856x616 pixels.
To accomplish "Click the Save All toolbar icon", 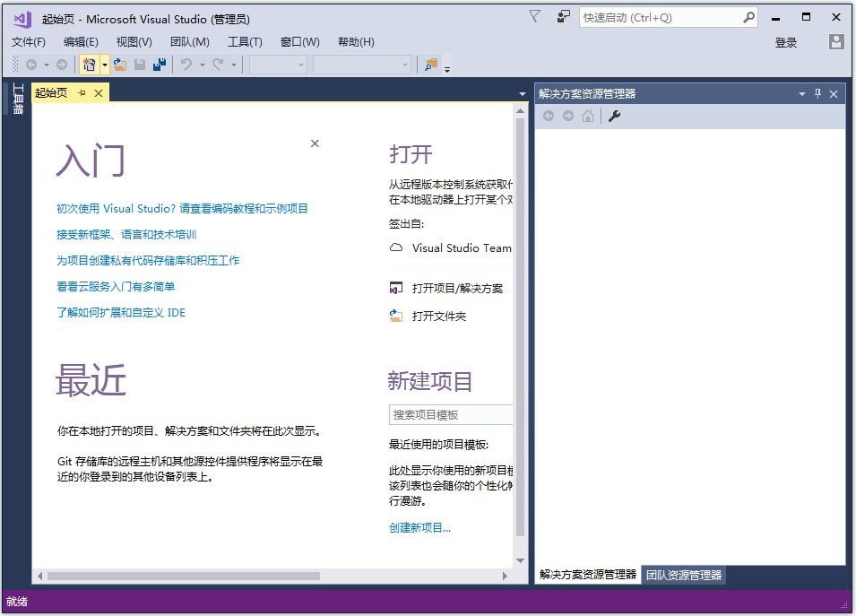I will click(160, 65).
